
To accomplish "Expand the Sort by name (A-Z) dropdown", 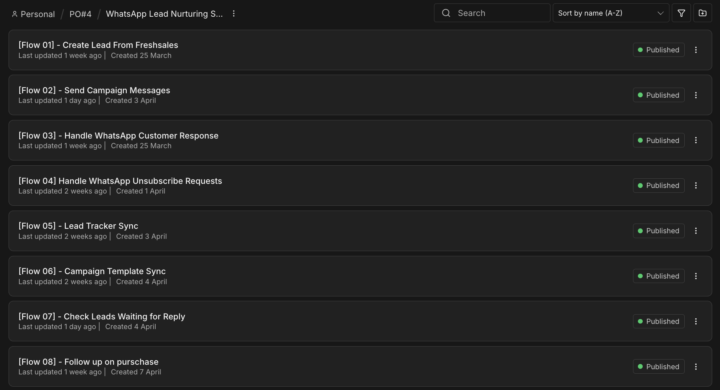I will click(611, 13).
